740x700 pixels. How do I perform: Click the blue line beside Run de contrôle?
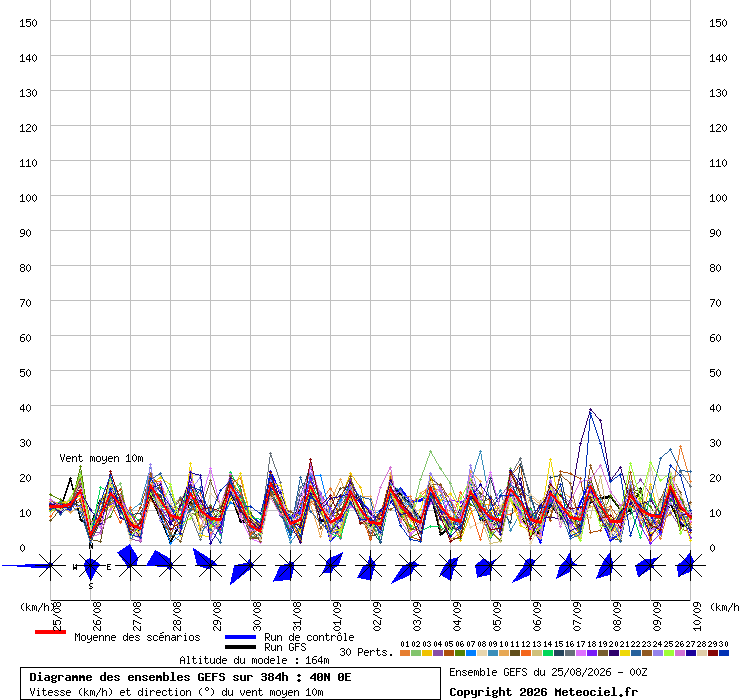point(240,637)
